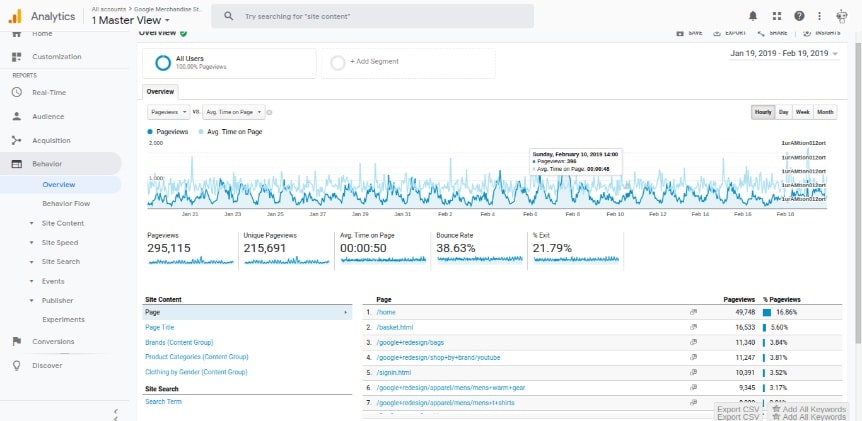Click the All Users segment circle icon

click(x=163, y=63)
